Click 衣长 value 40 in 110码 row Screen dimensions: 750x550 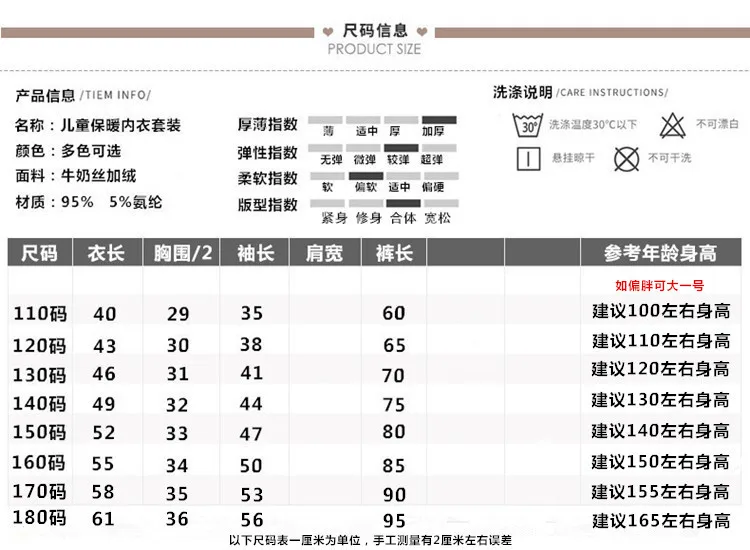pos(105,314)
